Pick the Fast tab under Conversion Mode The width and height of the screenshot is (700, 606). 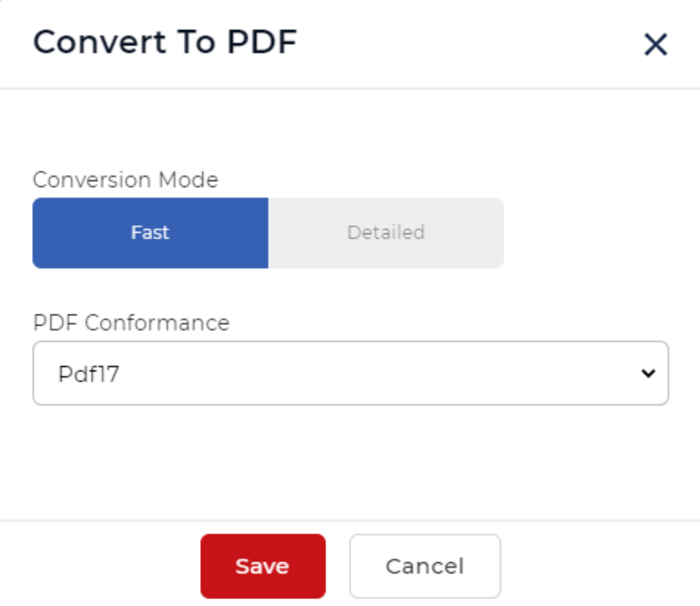[x=150, y=233]
